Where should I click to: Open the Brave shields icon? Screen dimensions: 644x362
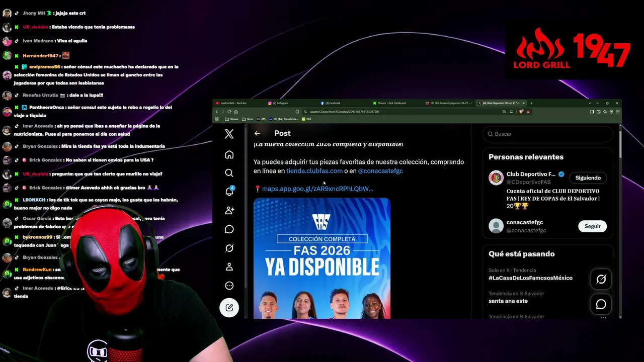point(521,112)
